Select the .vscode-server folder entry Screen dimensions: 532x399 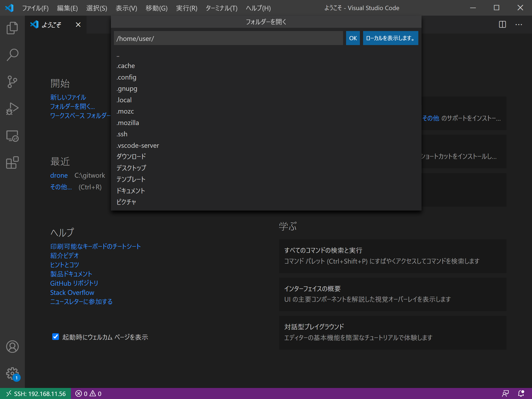click(266, 145)
